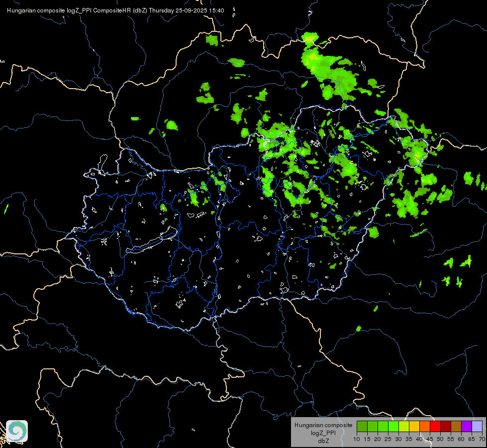487x448 pixels.
Task: Select the 10-15 dBZ dark green swatch
Action: (x=362, y=426)
